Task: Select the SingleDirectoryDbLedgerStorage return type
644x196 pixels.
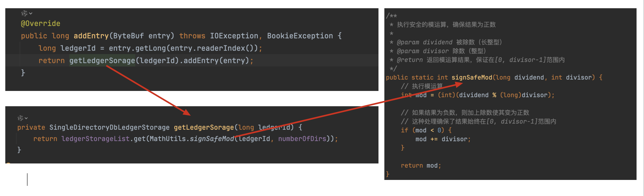Action: coord(109,128)
